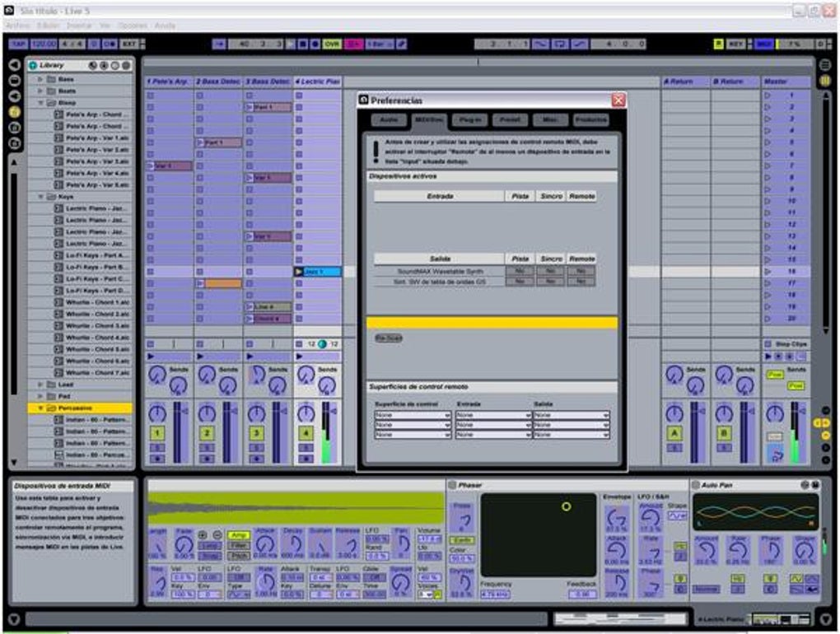The width and height of the screenshot is (840, 634).
Task: Toggle return A activator button
Action: [x=674, y=433]
